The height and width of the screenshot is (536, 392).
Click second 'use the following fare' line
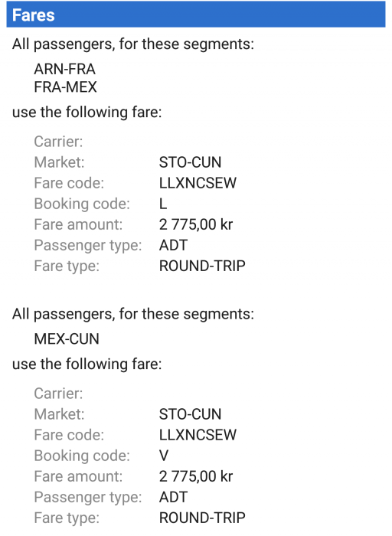coord(87,364)
